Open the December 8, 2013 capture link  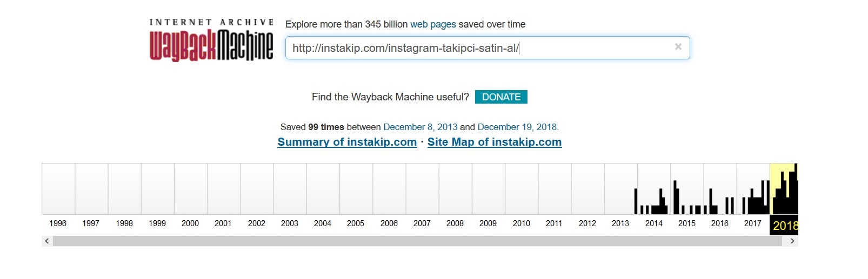420,127
